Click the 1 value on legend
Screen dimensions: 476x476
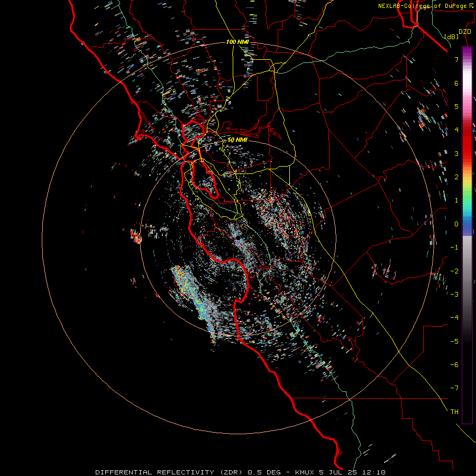456,200
